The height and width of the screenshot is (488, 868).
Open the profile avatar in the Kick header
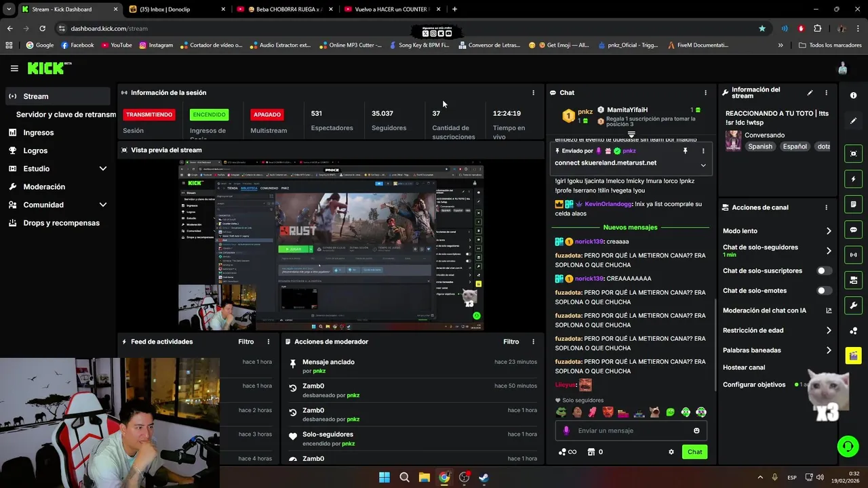(x=843, y=68)
